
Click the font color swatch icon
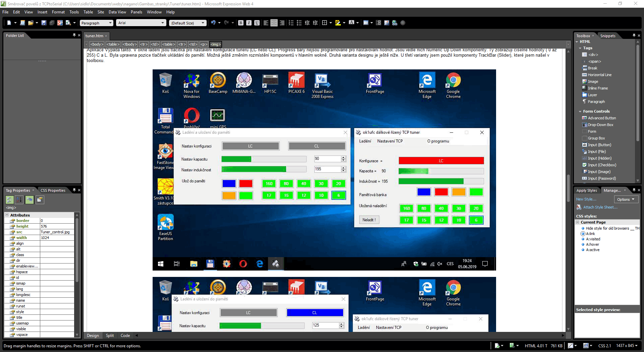pos(351,23)
